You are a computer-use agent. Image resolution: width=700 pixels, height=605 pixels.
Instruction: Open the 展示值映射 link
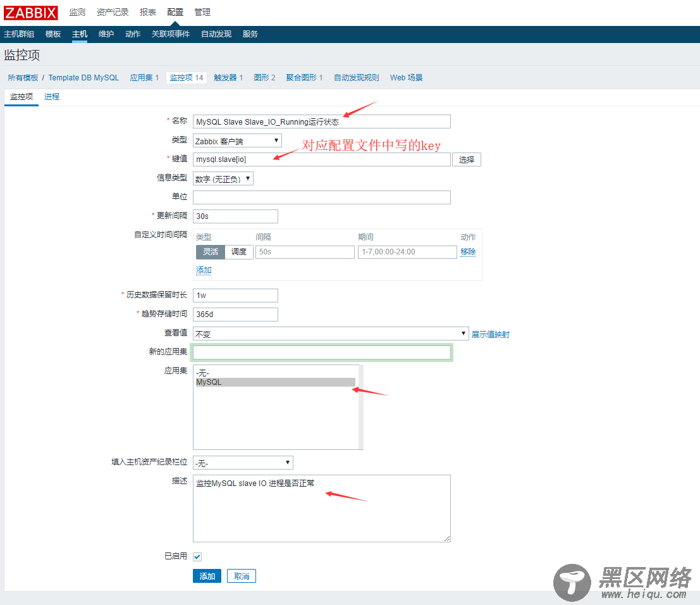(x=490, y=334)
